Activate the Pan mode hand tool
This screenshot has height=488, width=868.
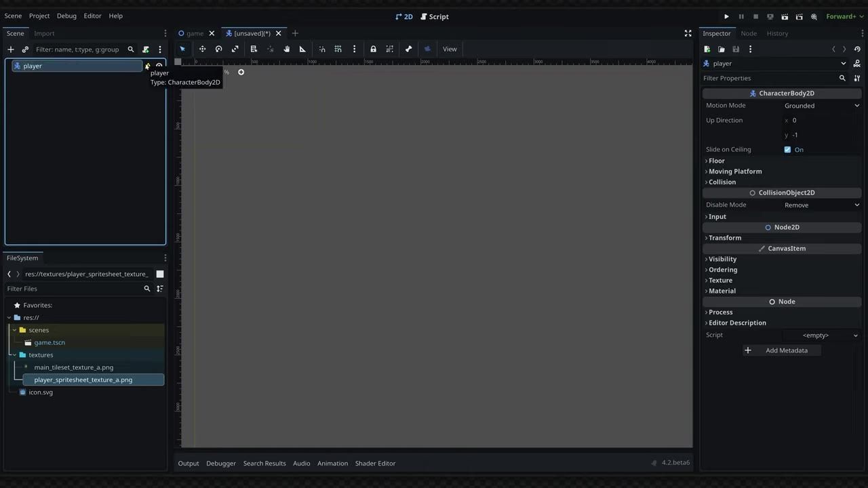(286, 49)
